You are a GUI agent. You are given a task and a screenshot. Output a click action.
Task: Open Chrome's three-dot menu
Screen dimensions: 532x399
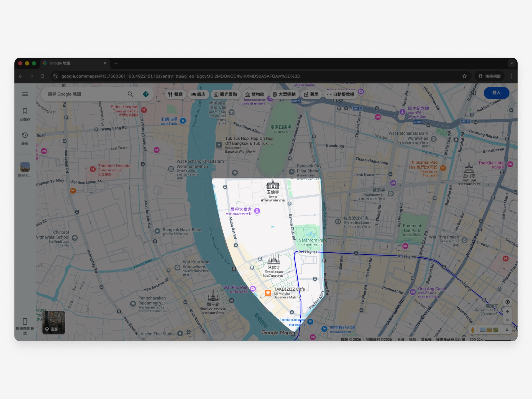point(511,76)
